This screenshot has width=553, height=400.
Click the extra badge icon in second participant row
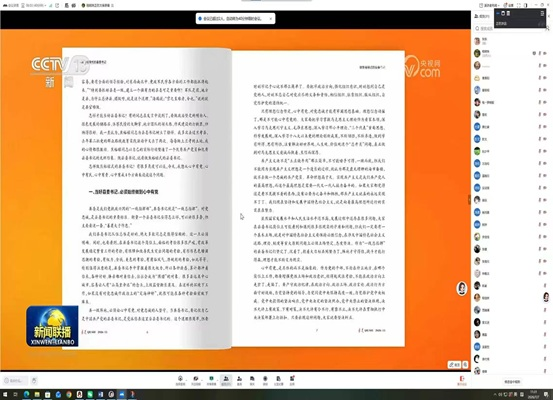point(534,53)
